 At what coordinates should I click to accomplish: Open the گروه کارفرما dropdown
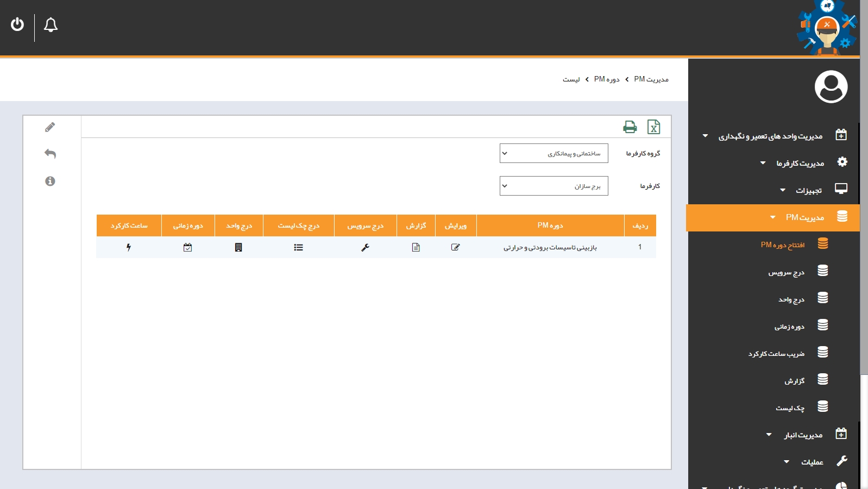pos(553,153)
